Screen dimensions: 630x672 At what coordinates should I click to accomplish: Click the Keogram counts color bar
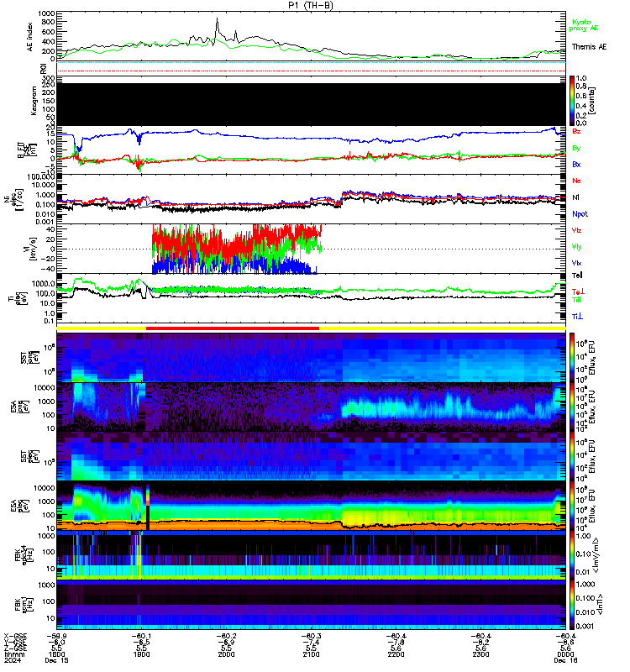click(x=572, y=101)
